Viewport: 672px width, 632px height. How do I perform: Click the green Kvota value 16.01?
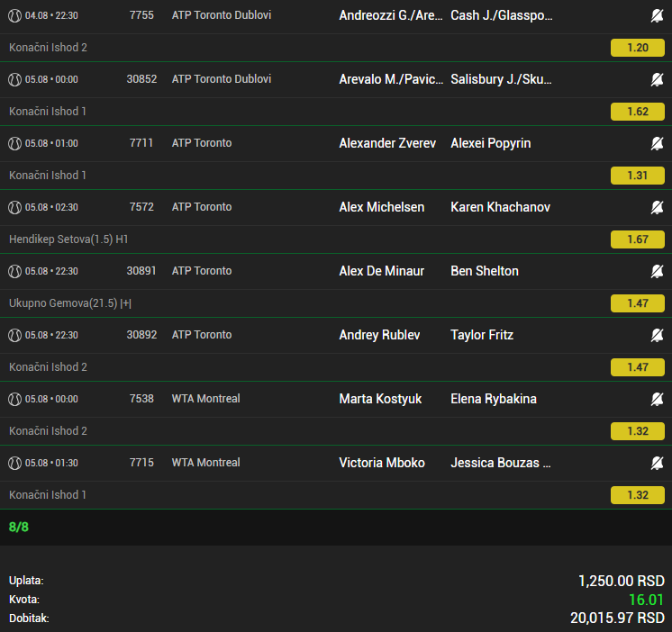click(646, 600)
